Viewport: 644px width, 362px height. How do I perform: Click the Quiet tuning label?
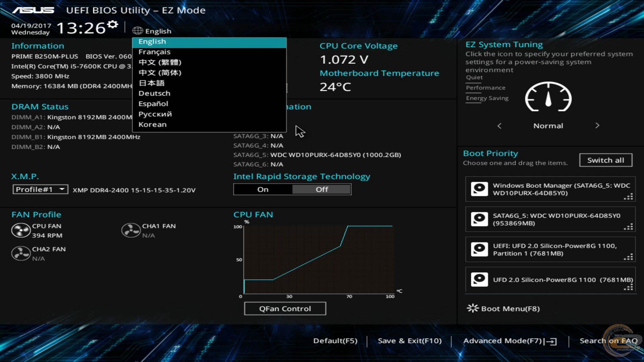pos(474,77)
